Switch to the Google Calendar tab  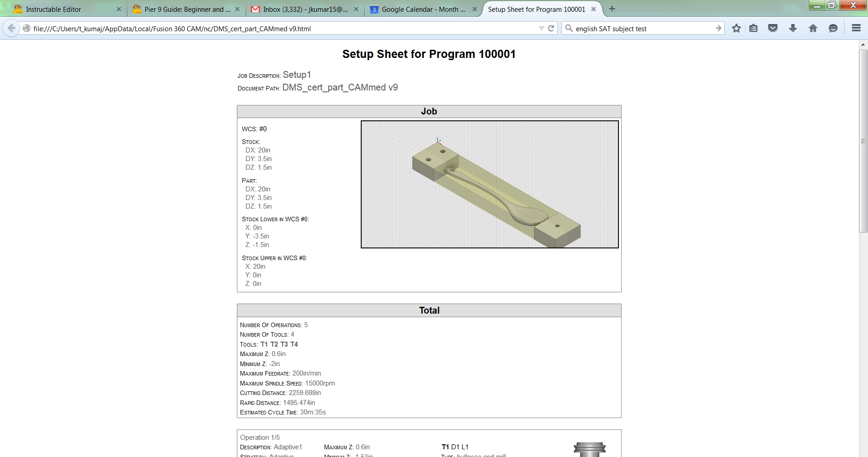click(x=423, y=9)
